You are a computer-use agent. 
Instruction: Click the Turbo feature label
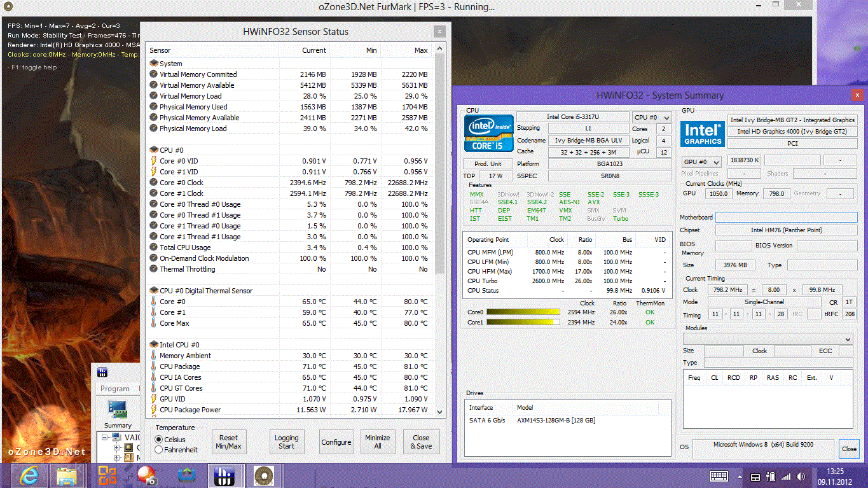click(621, 219)
